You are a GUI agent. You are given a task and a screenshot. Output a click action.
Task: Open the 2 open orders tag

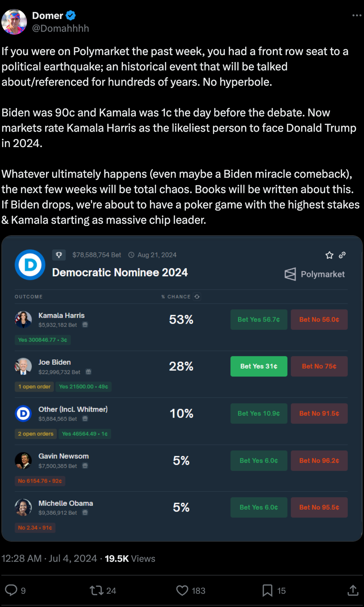(x=36, y=434)
